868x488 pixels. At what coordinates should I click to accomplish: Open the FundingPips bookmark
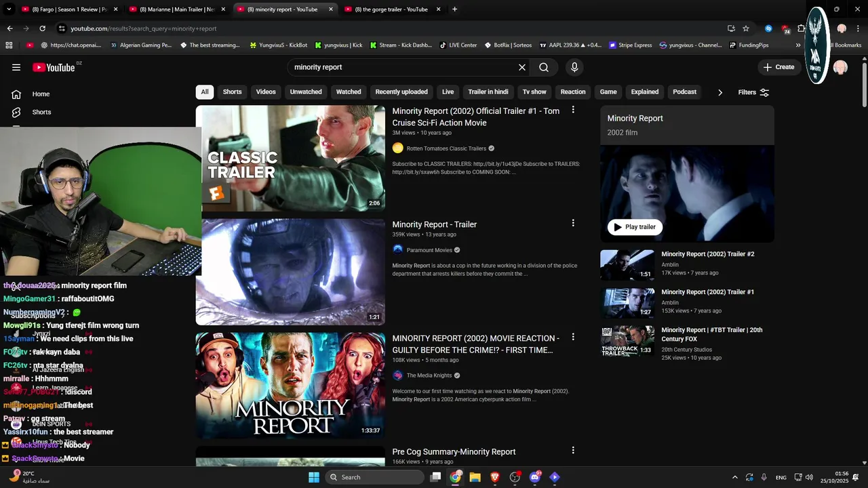pos(749,45)
